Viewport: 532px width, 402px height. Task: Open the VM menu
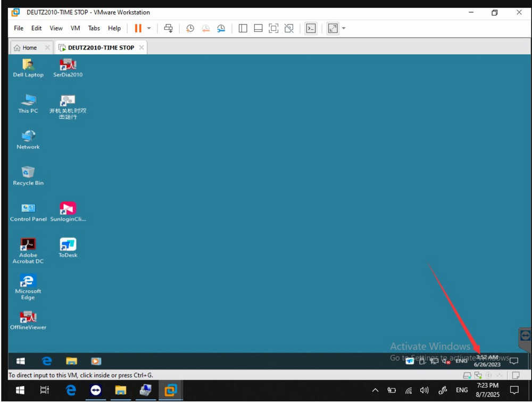tap(76, 28)
